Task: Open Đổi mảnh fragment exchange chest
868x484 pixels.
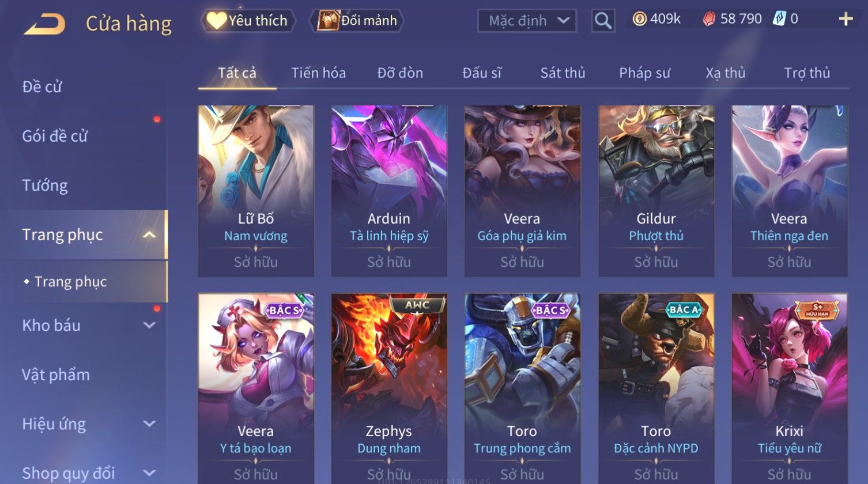Action: coord(358,21)
